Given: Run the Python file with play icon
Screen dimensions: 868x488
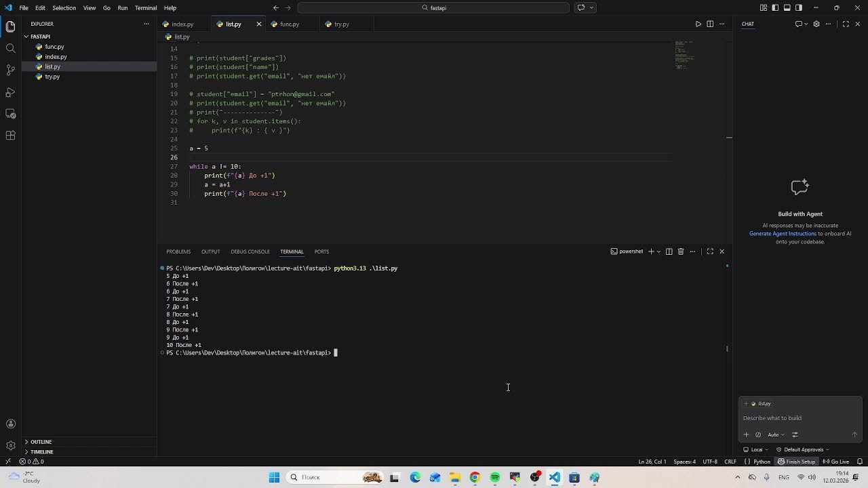Looking at the screenshot, I should pos(698,24).
